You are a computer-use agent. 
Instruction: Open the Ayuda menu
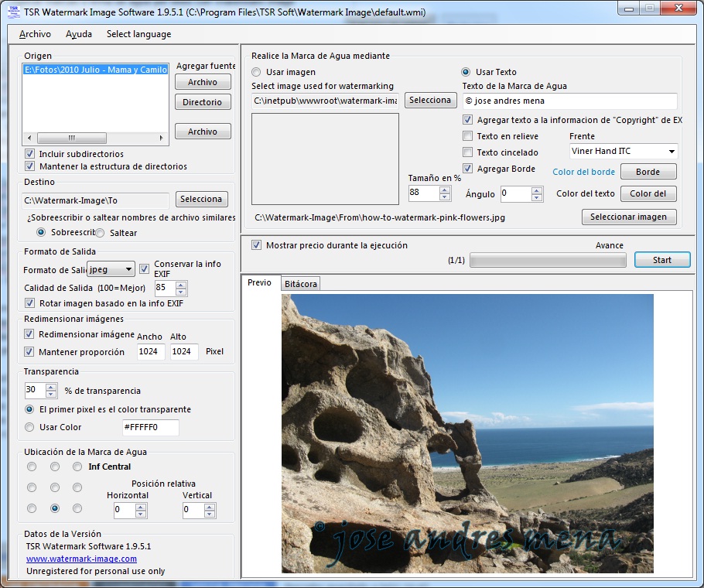click(x=79, y=34)
